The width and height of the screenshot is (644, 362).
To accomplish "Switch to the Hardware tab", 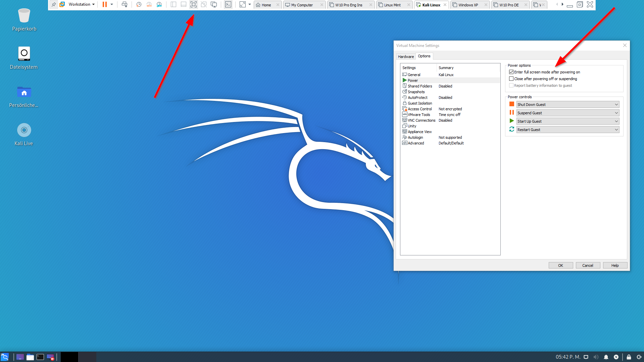I will [406, 57].
